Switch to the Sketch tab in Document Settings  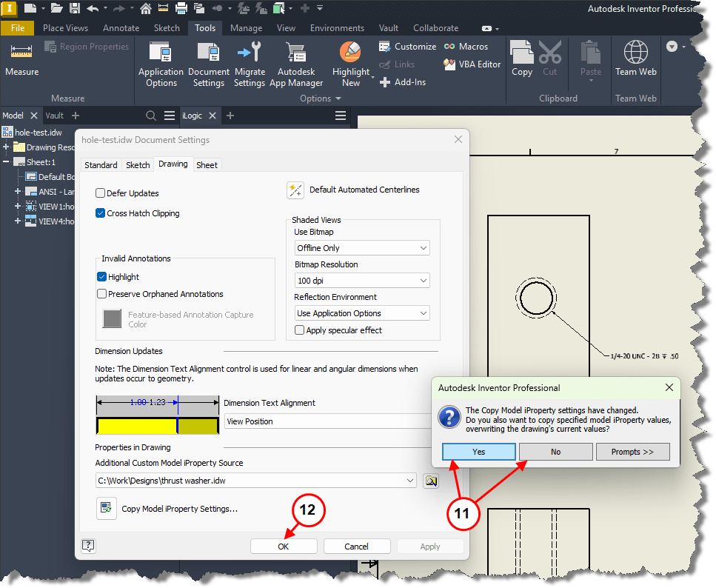[x=138, y=165]
